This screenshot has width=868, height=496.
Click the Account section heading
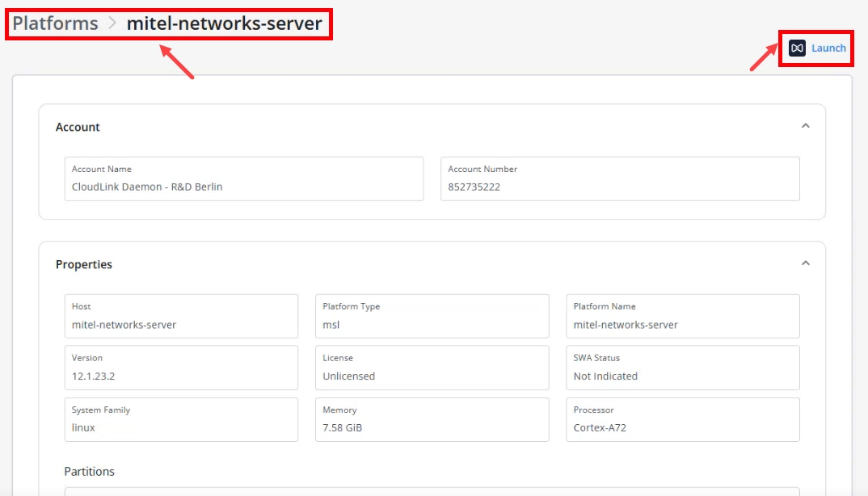pos(78,127)
